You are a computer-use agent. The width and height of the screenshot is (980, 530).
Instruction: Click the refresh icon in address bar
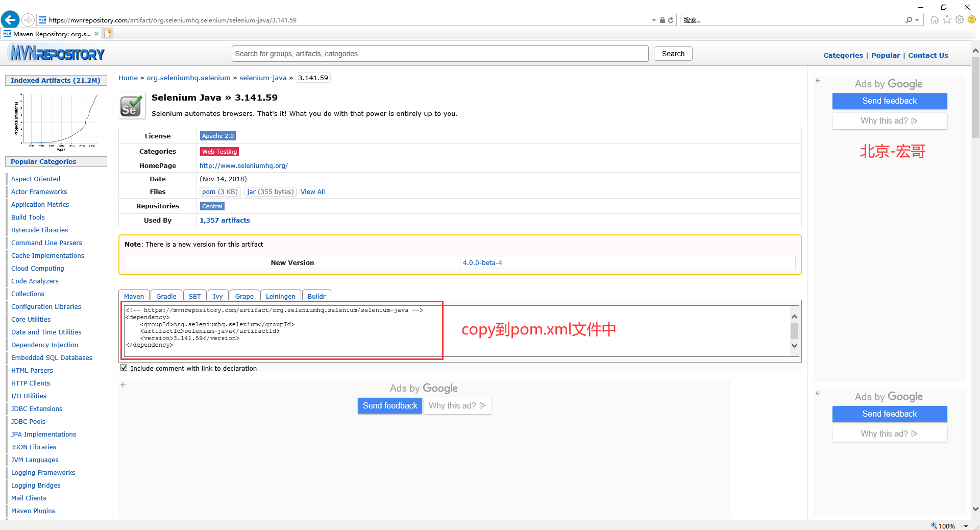point(671,20)
